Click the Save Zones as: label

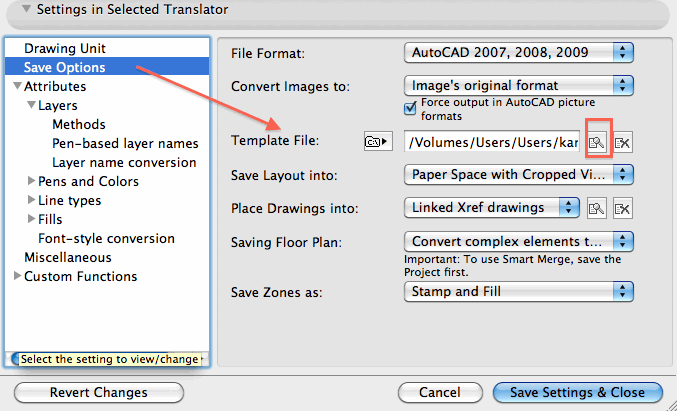[277, 292]
